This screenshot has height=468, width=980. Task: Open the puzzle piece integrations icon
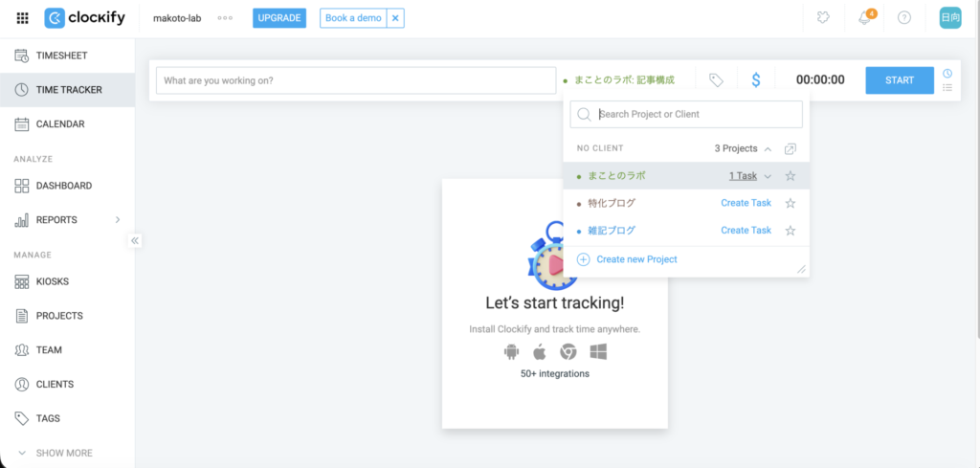point(823,18)
